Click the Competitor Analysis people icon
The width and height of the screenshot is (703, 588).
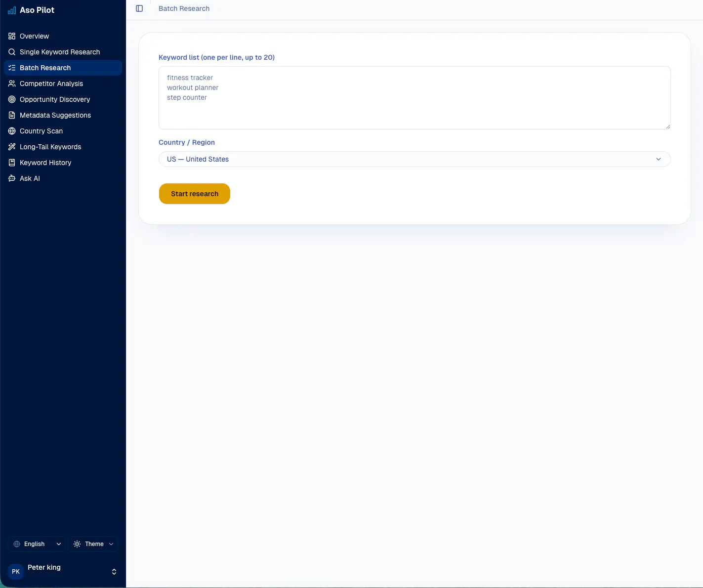pos(12,84)
